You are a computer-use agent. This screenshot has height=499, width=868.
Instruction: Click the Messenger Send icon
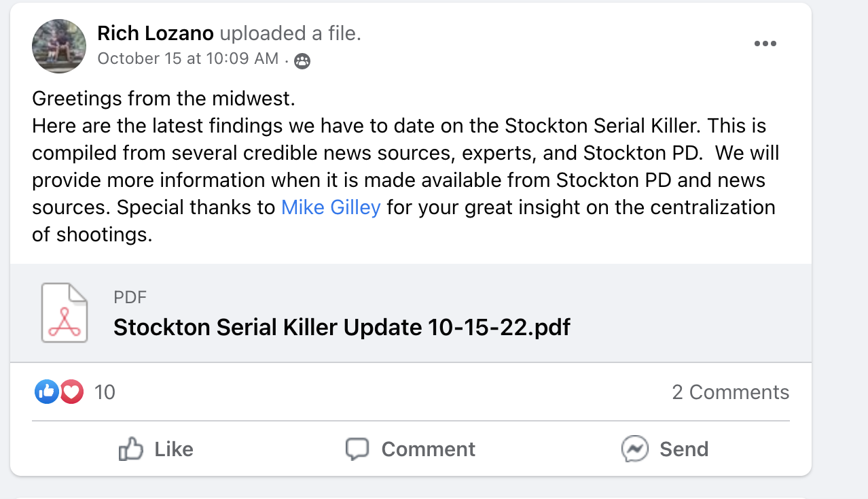click(635, 449)
